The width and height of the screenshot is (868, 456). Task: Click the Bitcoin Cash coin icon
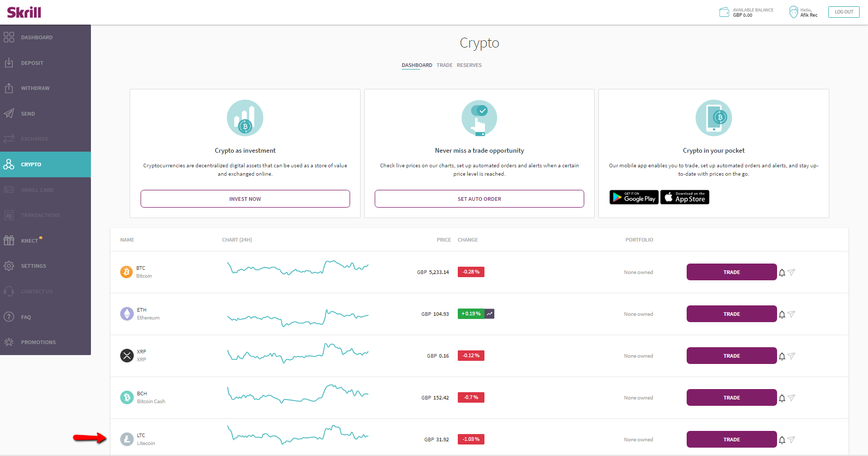[x=127, y=397]
